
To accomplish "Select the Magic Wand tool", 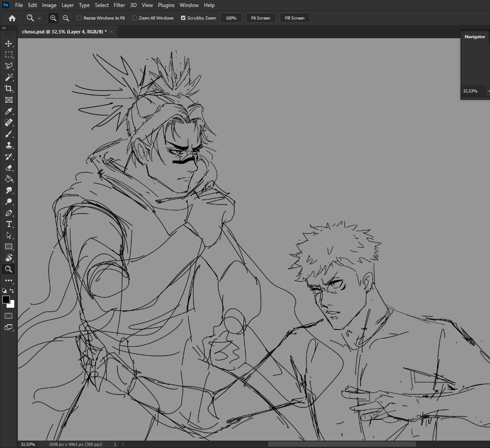I will (9, 77).
